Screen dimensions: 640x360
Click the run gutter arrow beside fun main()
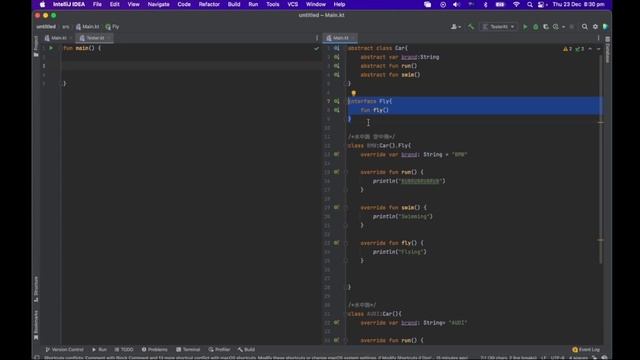[51, 48]
